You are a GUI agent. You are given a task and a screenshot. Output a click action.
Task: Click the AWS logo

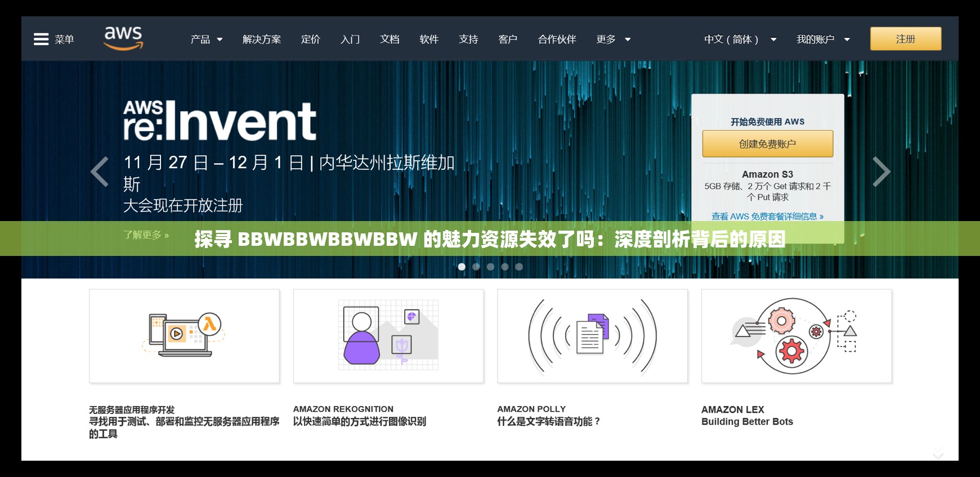123,38
